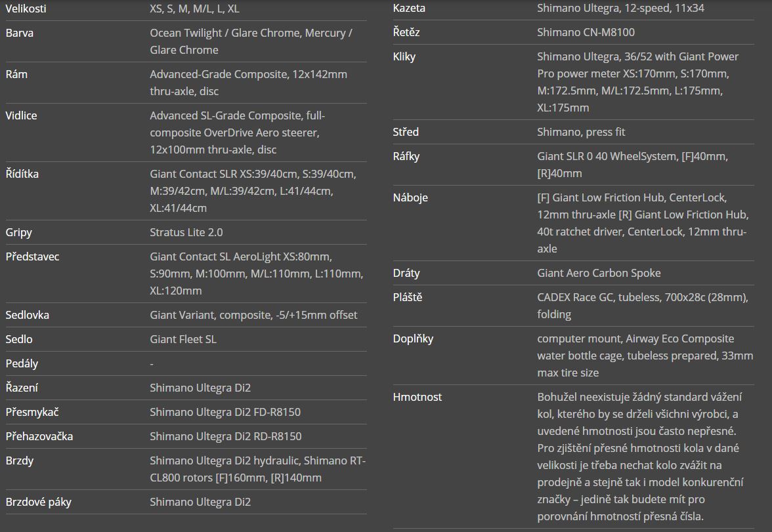Click the Giant Contact SLR handlebar spec
This screenshot has height=532, width=772.
click(x=253, y=191)
